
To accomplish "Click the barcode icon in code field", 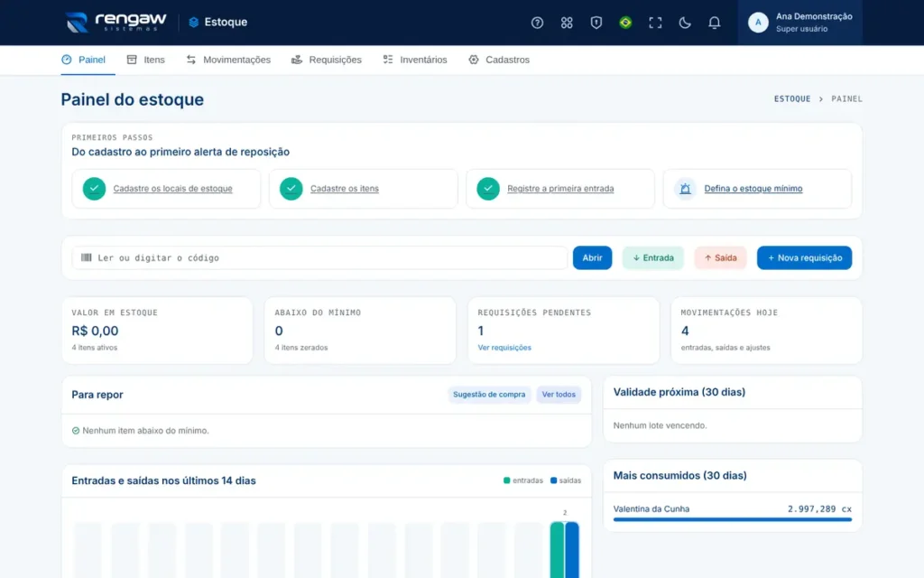I will click(x=86, y=257).
